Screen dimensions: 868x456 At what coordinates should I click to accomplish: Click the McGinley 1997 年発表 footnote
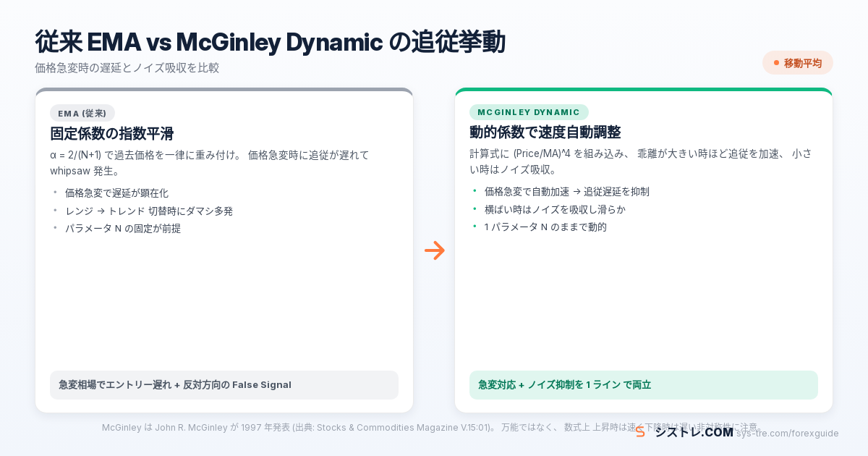433,428
